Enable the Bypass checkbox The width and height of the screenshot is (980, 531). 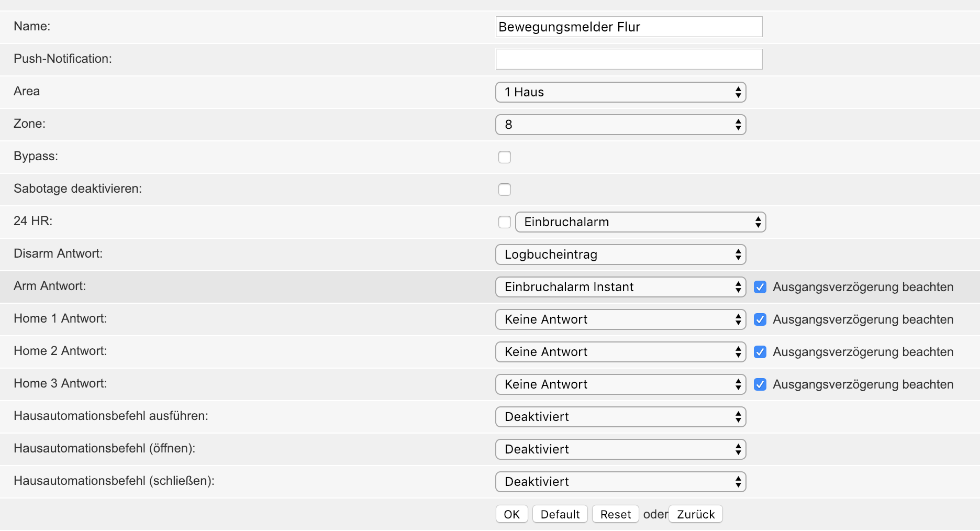point(505,157)
